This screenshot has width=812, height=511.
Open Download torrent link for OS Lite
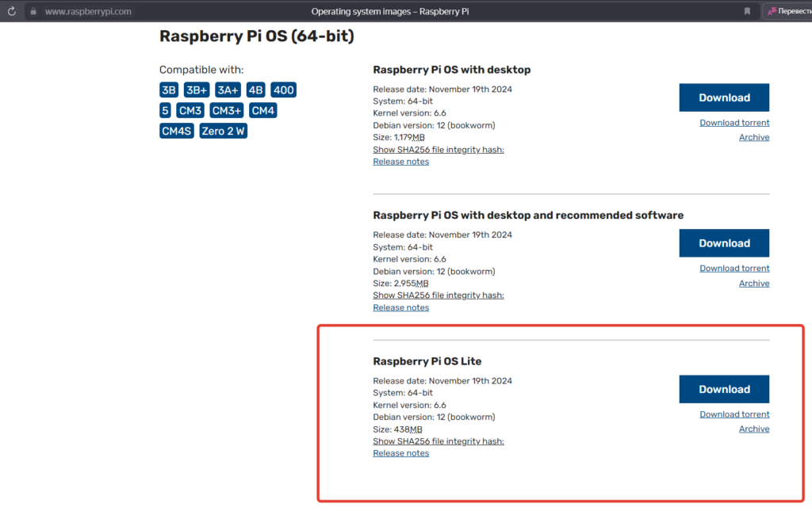tap(734, 414)
